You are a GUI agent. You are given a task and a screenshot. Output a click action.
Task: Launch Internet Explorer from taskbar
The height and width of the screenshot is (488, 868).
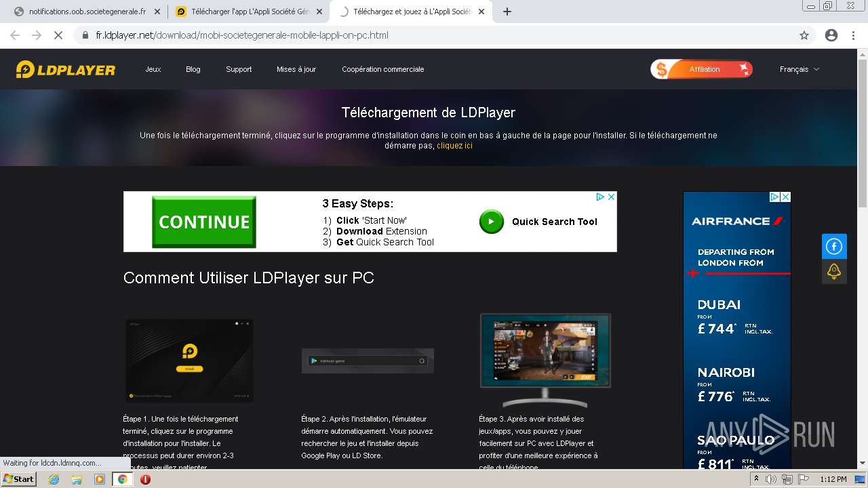click(x=54, y=479)
